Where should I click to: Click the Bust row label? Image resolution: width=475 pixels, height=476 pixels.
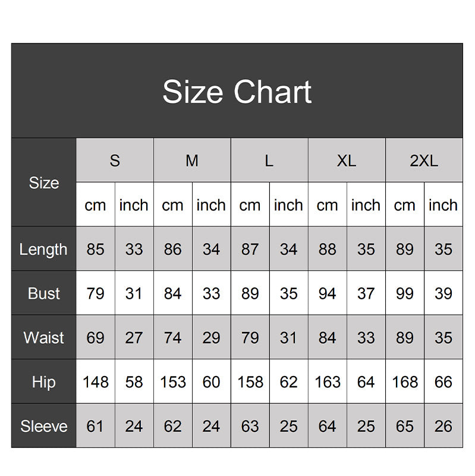[43, 293]
